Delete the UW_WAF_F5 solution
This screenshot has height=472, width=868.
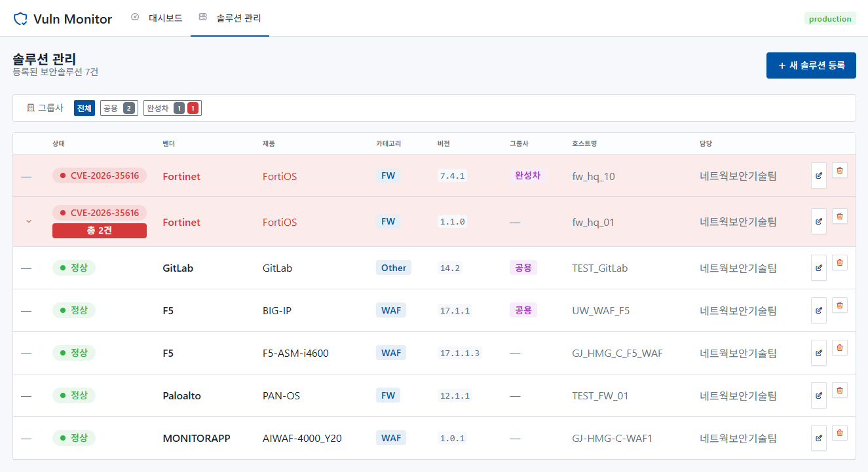[x=840, y=305]
